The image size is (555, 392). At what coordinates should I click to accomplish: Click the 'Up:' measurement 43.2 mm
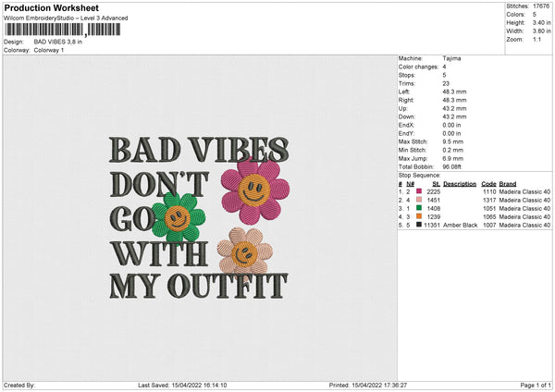(x=454, y=108)
